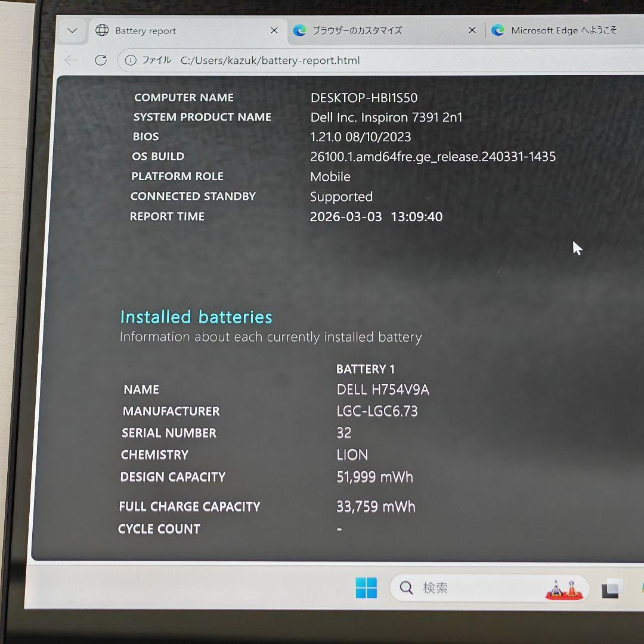Click the 'BIOS' row label

tap(146, 137)
